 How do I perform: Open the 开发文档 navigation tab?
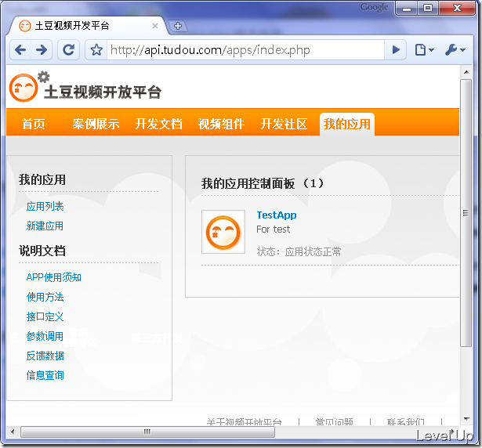(158, 124)
